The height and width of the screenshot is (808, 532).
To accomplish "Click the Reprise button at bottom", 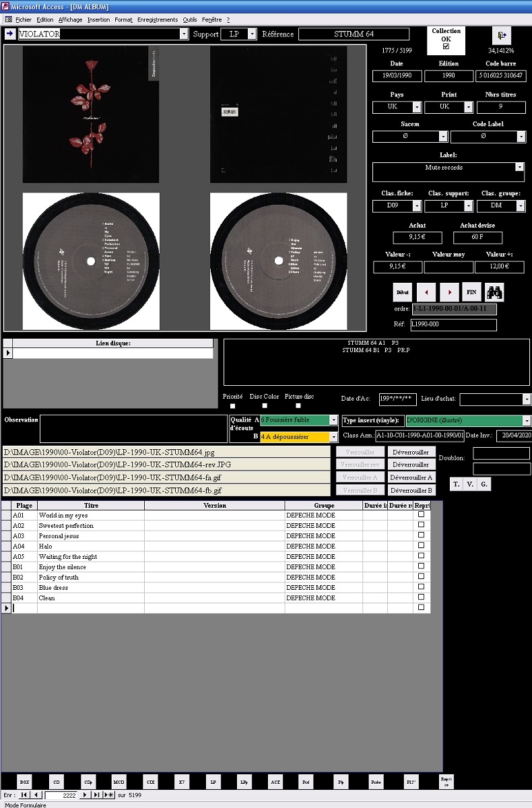I will (445, 781).
